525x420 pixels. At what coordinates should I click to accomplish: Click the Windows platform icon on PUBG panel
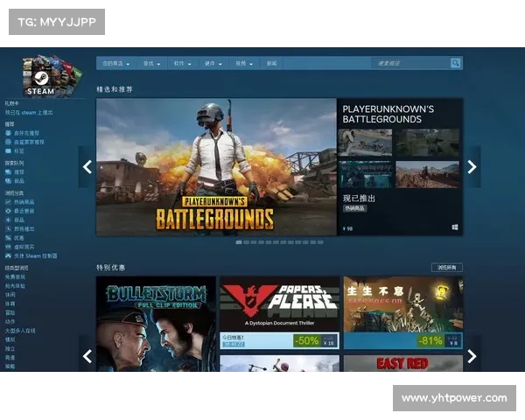point(455,227)
